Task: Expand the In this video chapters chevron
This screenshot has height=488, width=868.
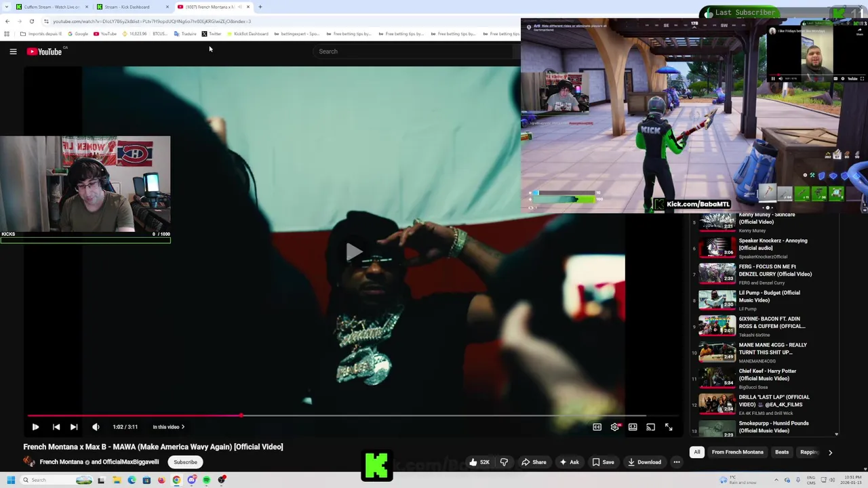Action: (x=182, y=427)
